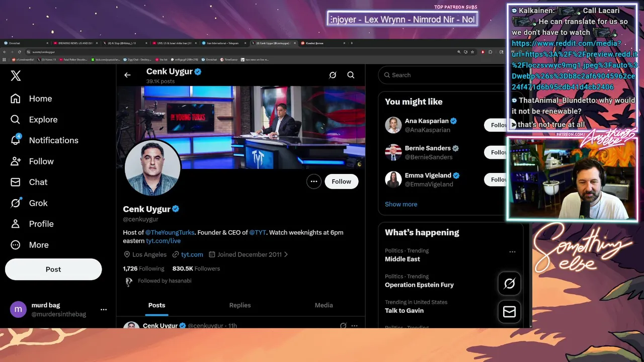Go back with the arrow beside Cenk Uygur

coord(127,75)
